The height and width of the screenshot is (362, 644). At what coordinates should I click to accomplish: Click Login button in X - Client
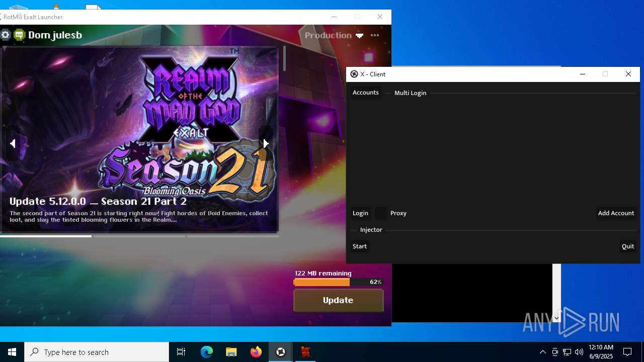coord(360,213)
